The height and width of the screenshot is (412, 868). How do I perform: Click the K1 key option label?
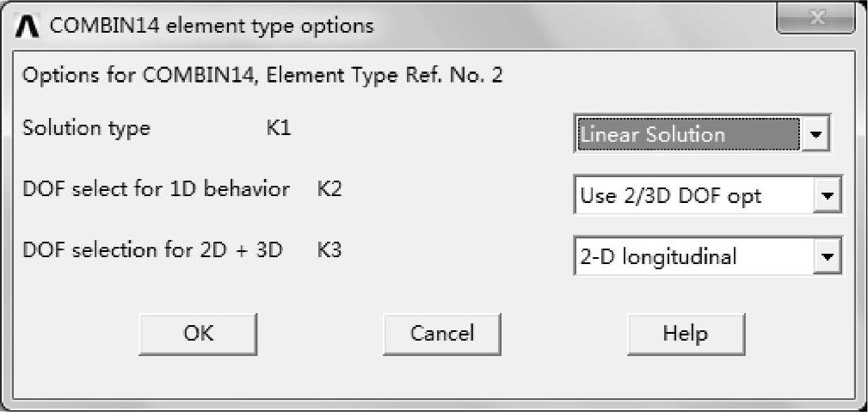click(279, 129)
